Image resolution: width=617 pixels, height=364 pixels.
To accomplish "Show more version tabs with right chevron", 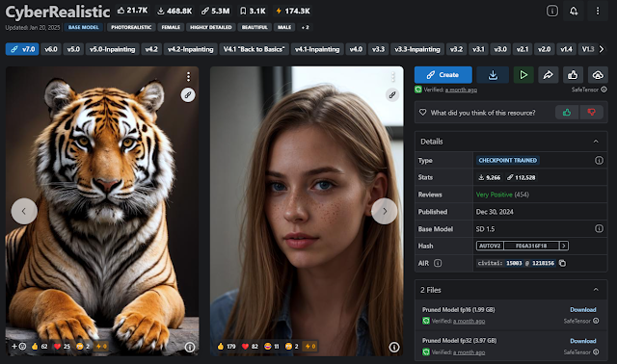I will tap(602, 49).
